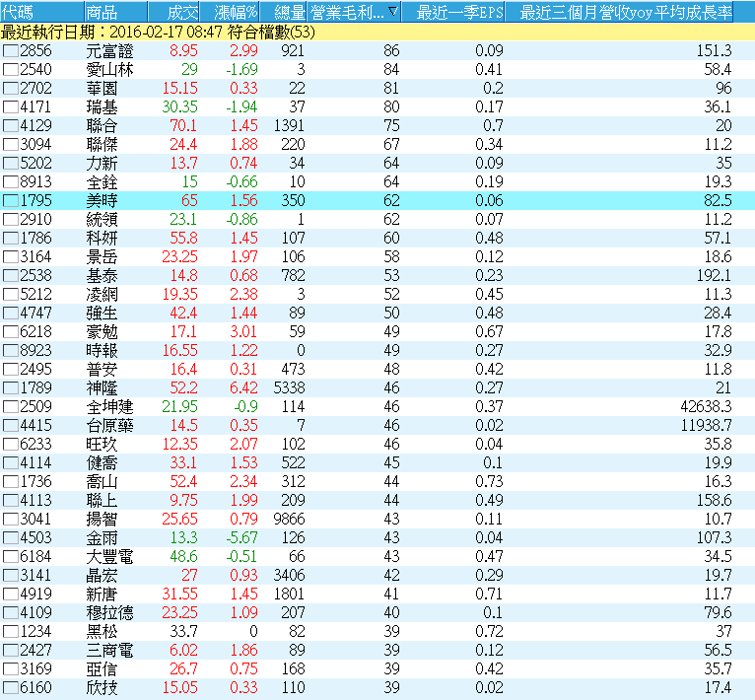Select the checkbox for 6160 欣技
Screen dimensions: 755x700
(10, 687)
